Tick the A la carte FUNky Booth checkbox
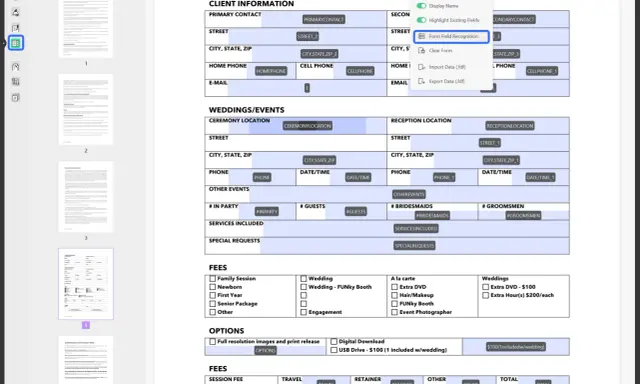The height and width of the screenshot is (384, 640). click(x=395, y=304)
